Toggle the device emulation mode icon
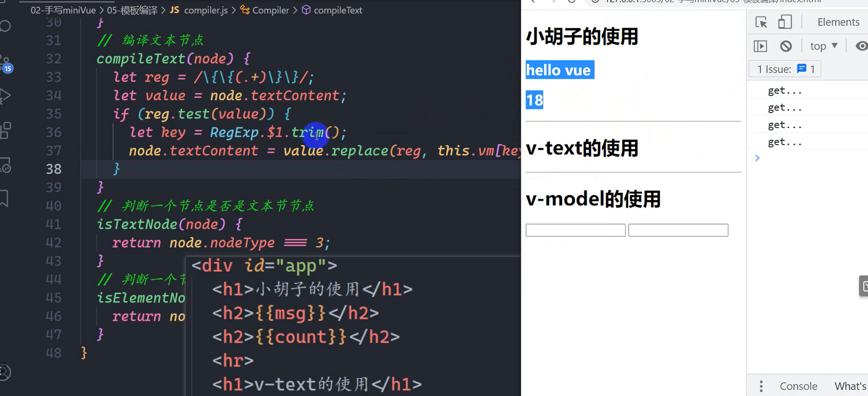This screenshot has height=396, width=868. pos(785,22)
